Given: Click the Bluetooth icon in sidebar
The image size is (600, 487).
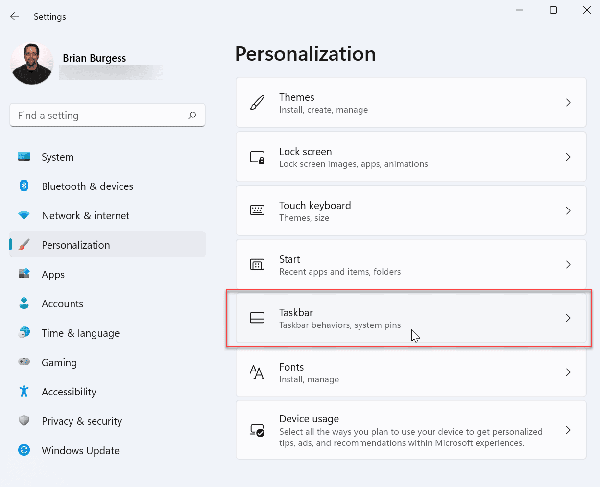Looking at the screenshot, I should [x=24, y=186].
